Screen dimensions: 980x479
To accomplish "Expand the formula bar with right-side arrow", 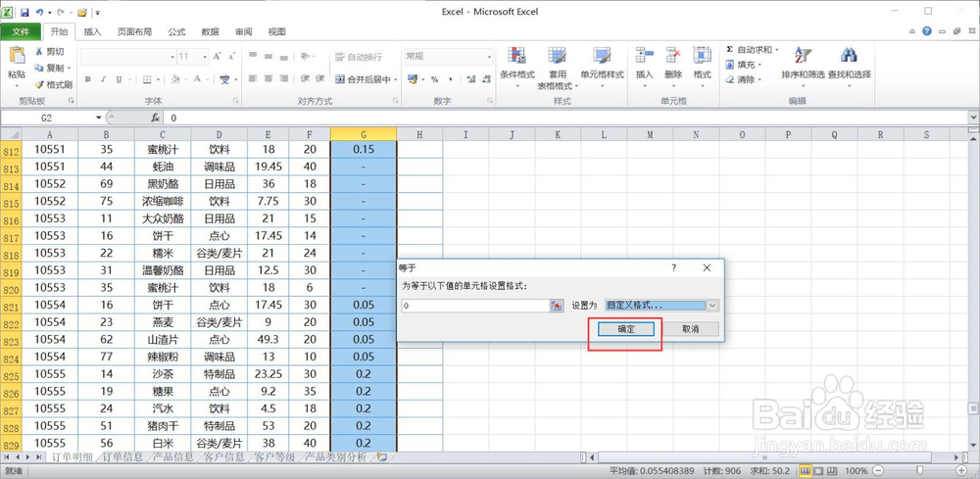I will click(974, 118).
